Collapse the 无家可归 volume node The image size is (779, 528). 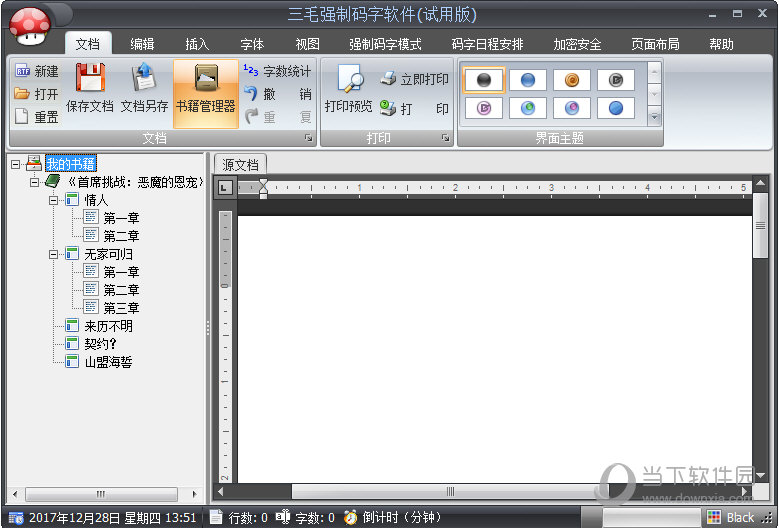point(54,254)
